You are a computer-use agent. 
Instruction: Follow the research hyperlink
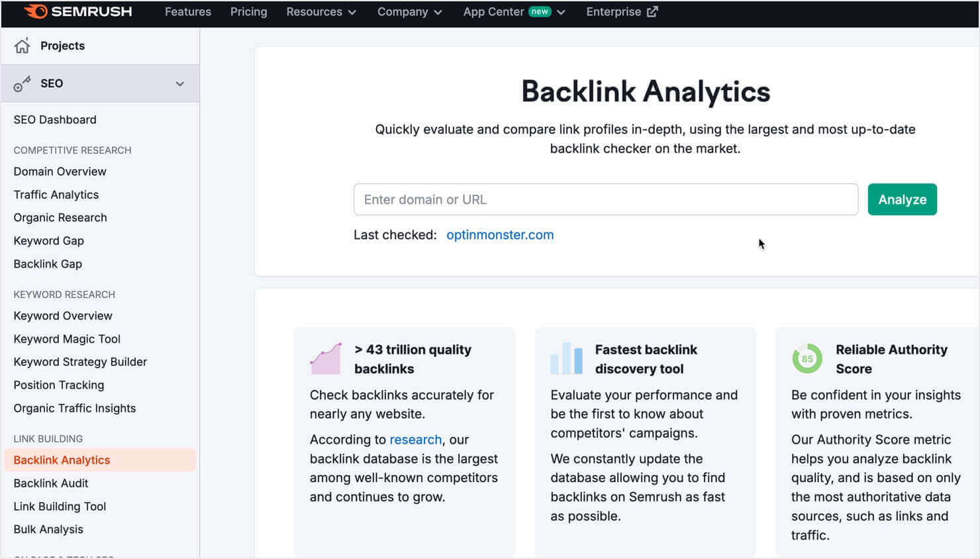(416, 439)
